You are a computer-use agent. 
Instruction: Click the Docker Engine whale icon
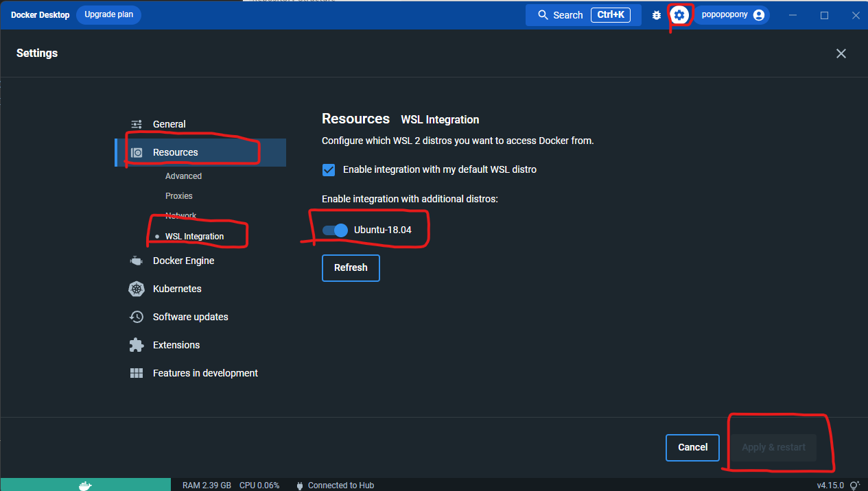coord(137,261)
